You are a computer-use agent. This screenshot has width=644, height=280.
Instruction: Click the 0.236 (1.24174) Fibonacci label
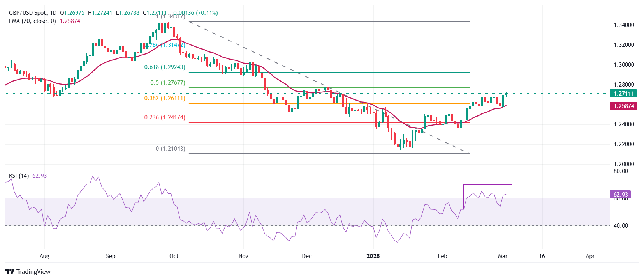[165, 117]
